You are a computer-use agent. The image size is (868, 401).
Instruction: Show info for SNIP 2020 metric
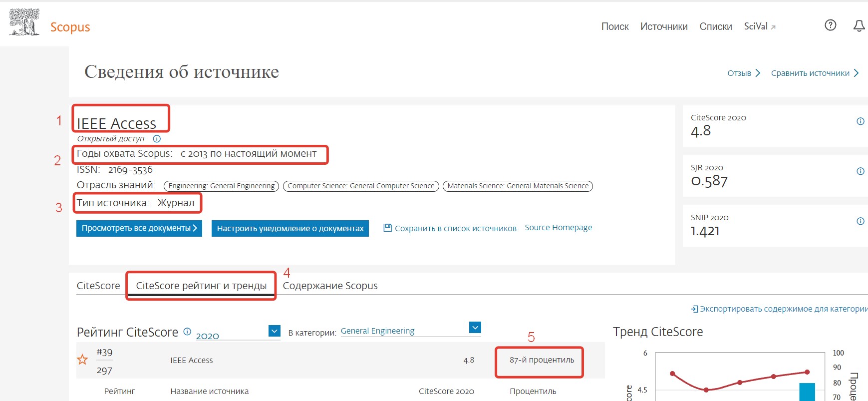pyautogui.click(x=861, y=221)
